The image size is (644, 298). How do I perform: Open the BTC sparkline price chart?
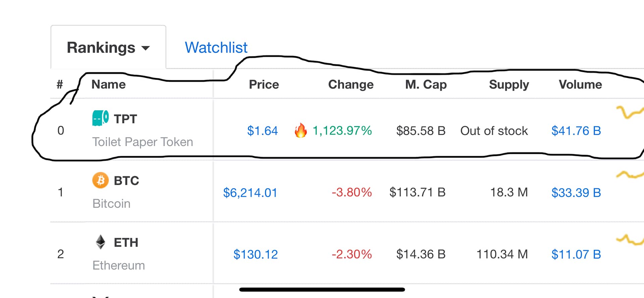[630, 175]
